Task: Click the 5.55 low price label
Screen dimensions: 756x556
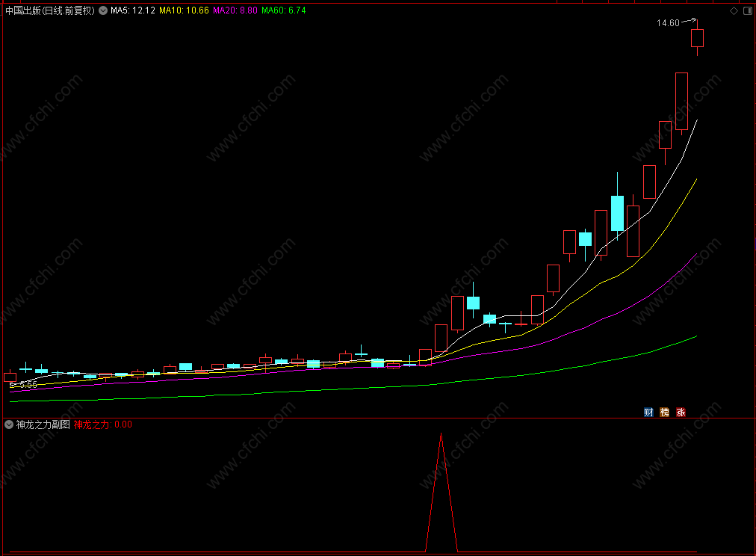Action: [x=28, y=384]
